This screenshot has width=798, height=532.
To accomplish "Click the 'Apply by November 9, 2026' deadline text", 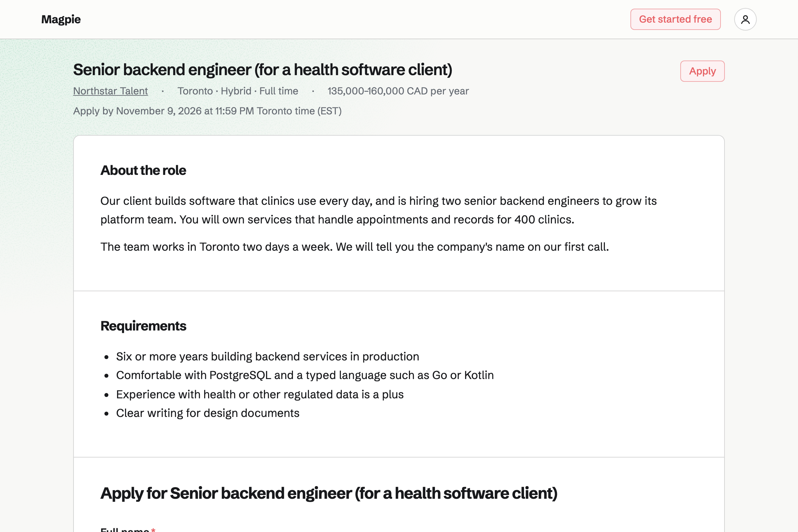I will click(x=207, y=111).
